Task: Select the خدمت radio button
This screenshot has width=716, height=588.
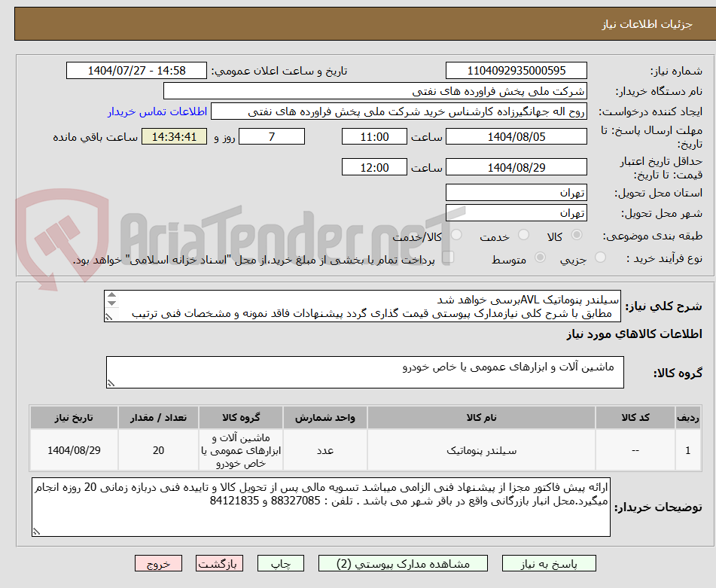Action: tap(523, 235)
